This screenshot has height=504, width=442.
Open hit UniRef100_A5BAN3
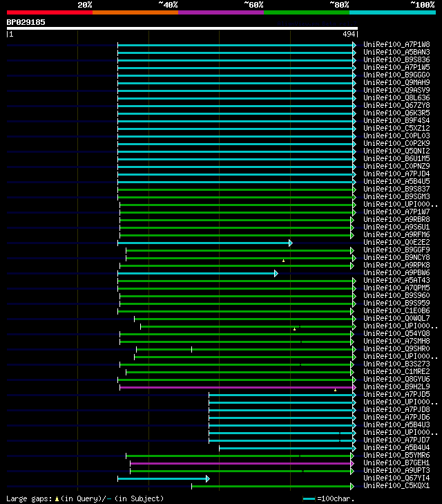coord(396,52)
